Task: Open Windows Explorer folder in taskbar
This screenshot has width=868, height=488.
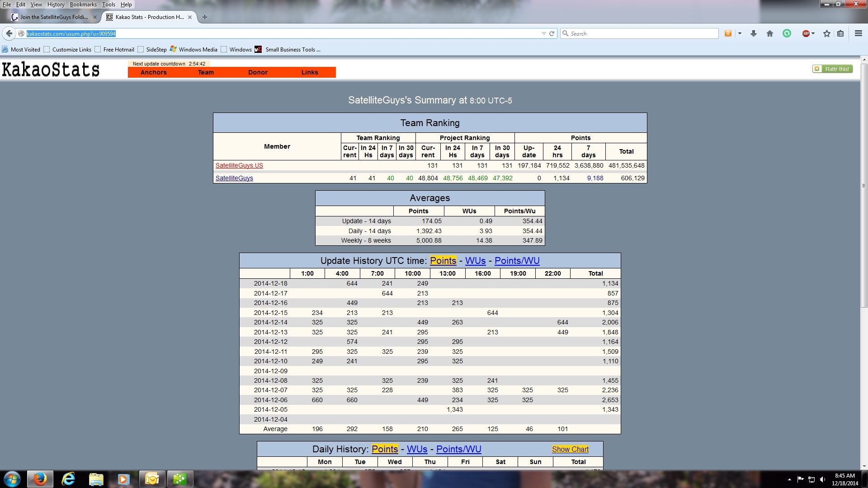Action: [x=96, y=479]
